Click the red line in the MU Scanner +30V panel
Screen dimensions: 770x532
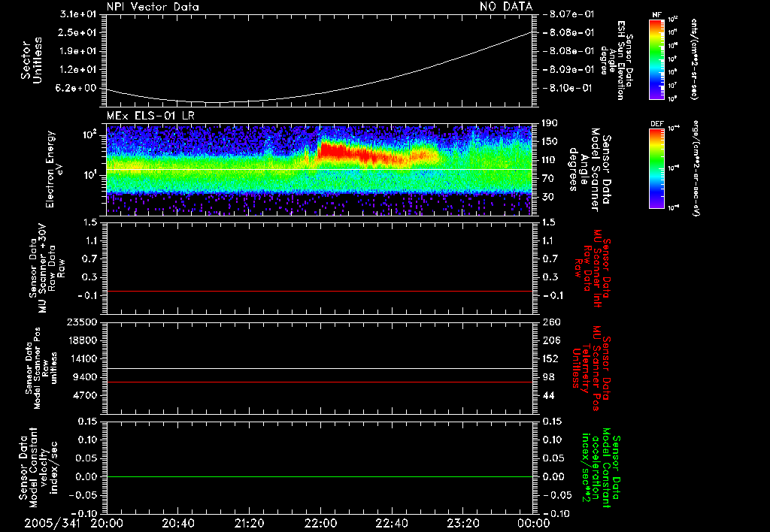point(319,291)
